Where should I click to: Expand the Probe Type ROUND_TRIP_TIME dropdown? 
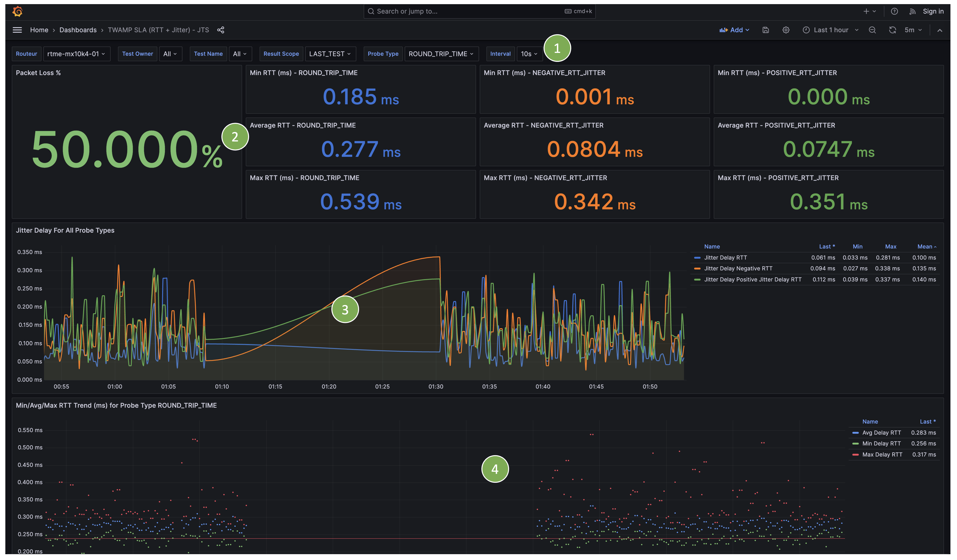441,54
